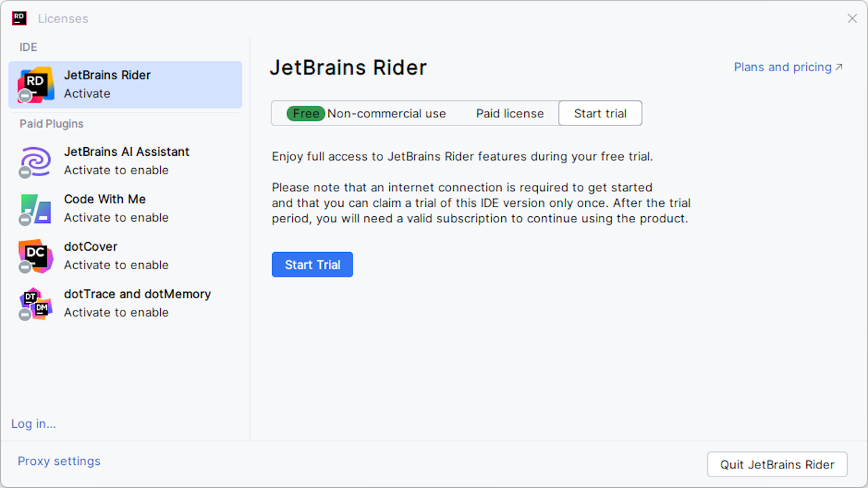The image size is (868, 488).
Task: Open Proxy settings
Action: (58, 461)
